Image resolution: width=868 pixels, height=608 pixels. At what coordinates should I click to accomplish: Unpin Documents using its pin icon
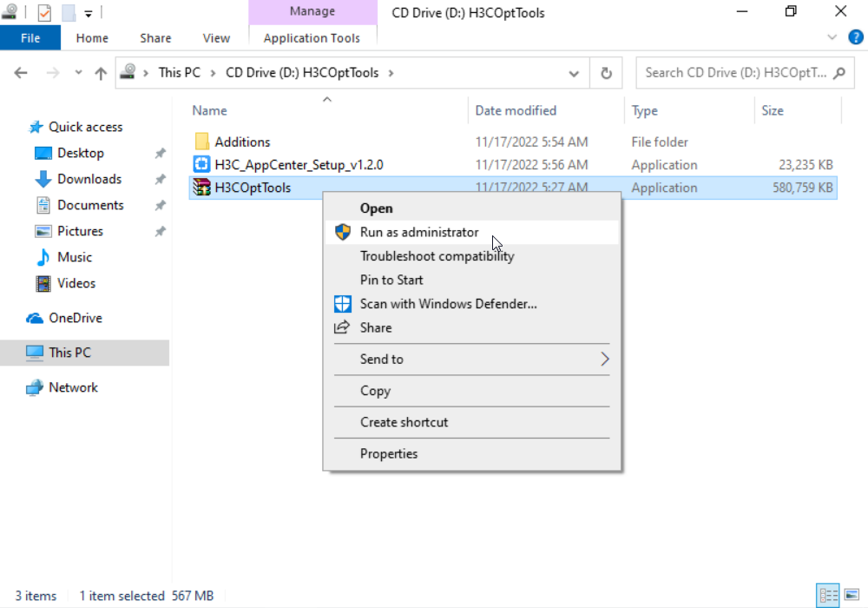[160, 206]
